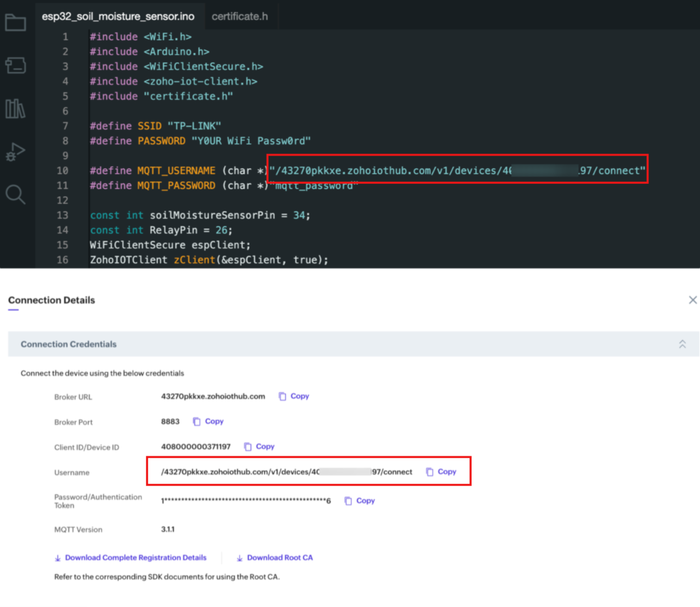This screenshot has width=700, height=607.
Task: Download Complete Registration Details link
Action: (x=135, y=558)
